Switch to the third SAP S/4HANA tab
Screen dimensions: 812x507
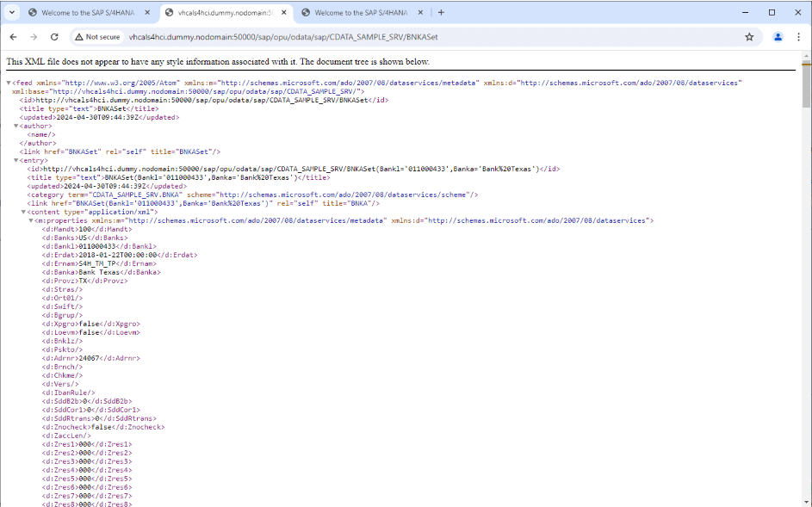362,13
